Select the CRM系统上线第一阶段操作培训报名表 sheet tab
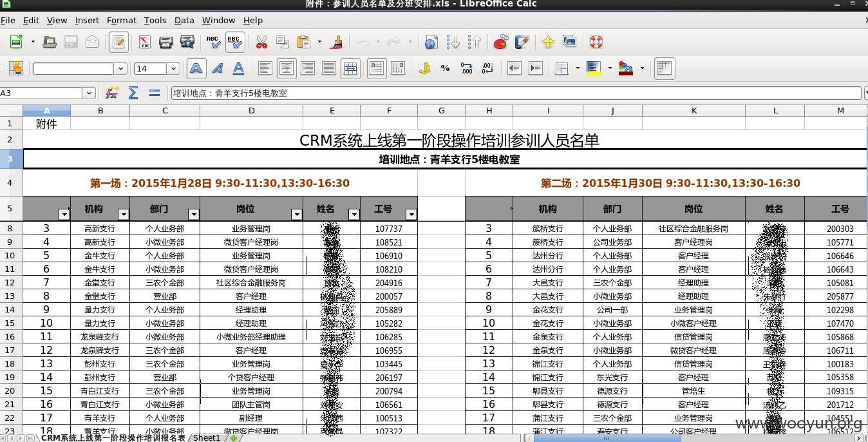This screenshot has width=868, height=442. pos(113,437)
